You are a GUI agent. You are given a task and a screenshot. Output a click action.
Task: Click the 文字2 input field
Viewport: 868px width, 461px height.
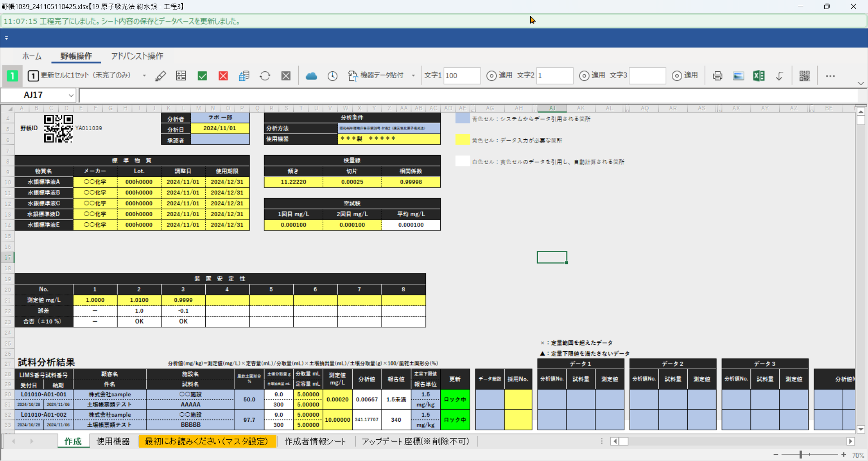click(x=555, y=75)
